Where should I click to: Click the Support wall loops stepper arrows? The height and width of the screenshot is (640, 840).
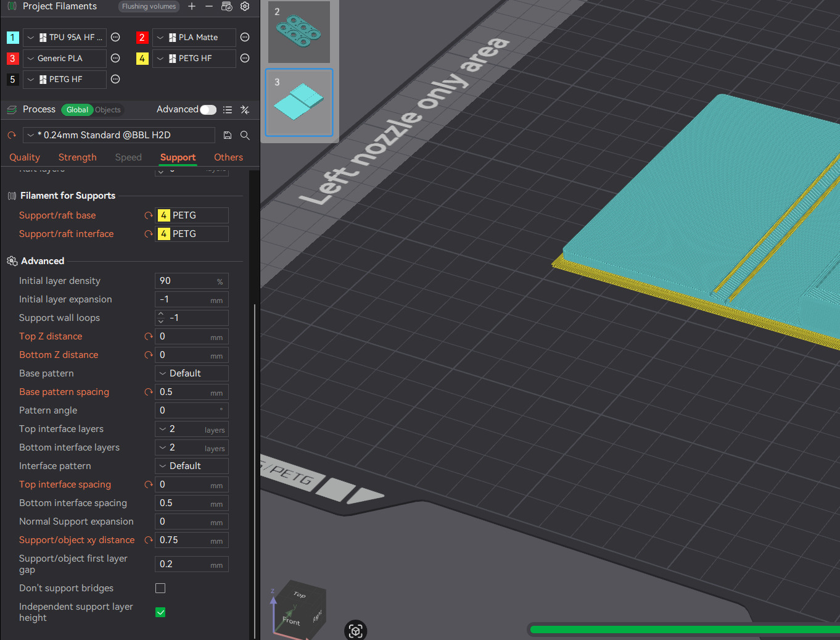tap(161, 318)
